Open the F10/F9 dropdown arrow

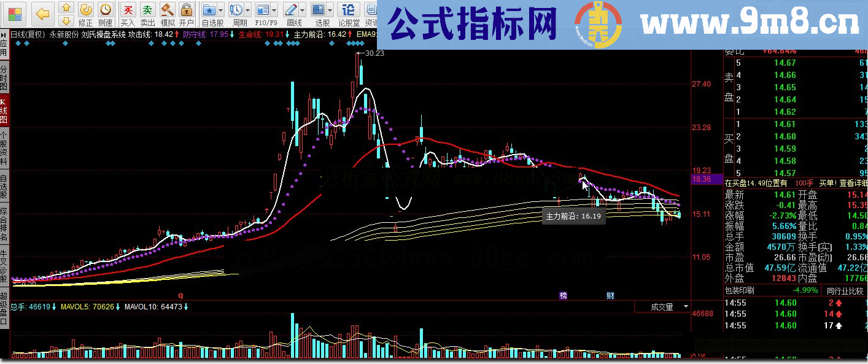274,10
